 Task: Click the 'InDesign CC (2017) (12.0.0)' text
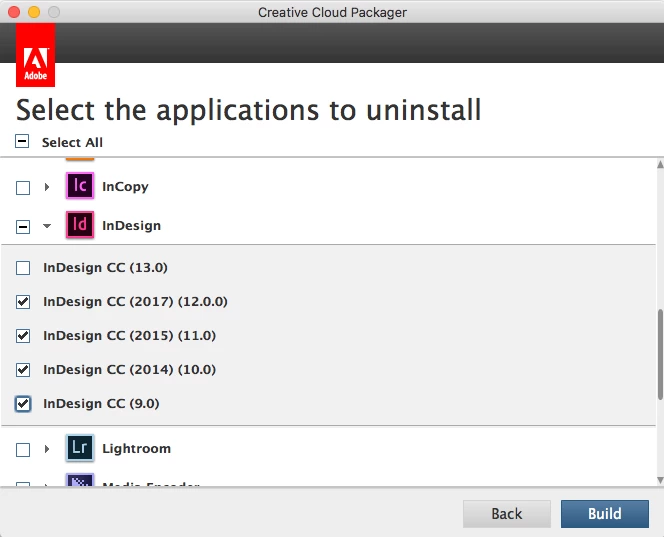pos(136,302)
